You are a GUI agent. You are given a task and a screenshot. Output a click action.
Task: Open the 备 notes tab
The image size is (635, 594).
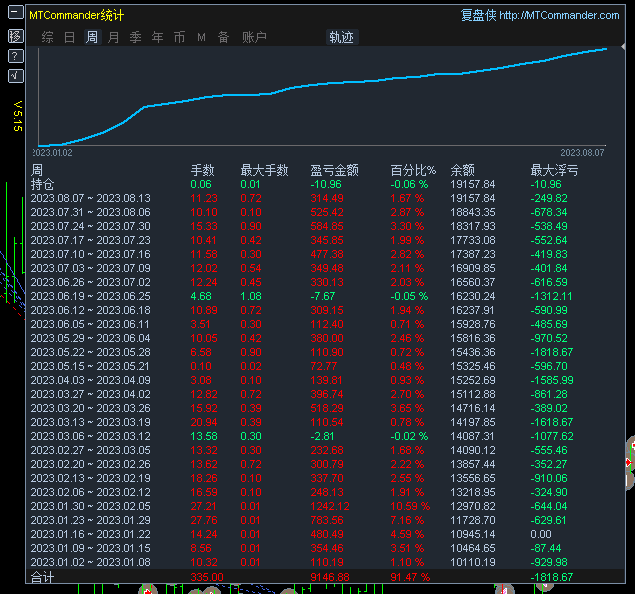coord(224,37)
